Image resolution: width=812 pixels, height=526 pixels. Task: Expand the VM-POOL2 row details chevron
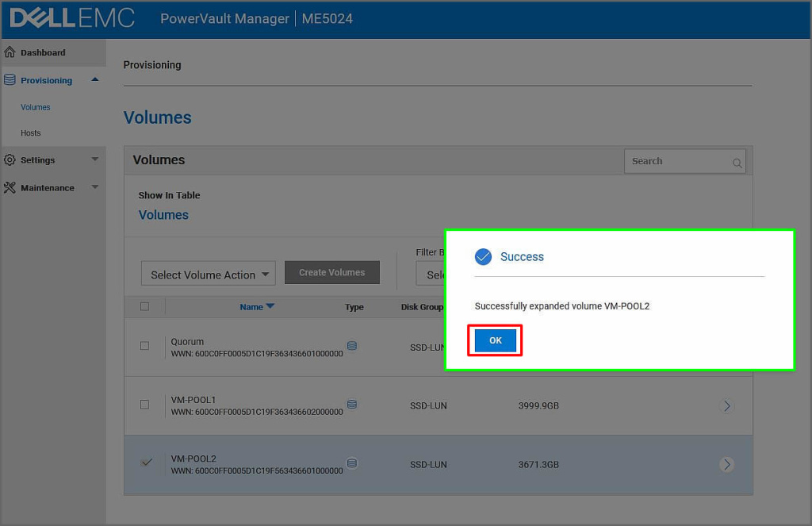[x=726, y=465]
